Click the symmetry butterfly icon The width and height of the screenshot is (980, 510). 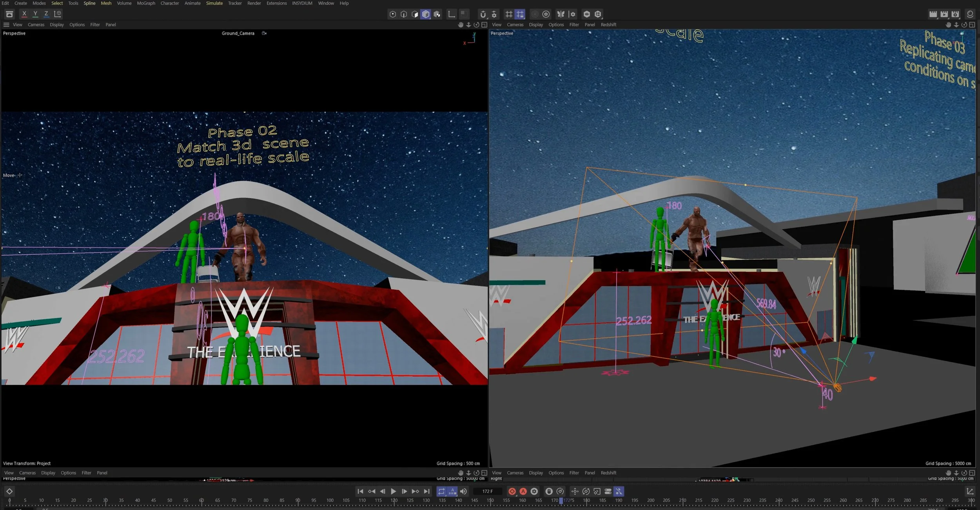click(x=561, y=14)
